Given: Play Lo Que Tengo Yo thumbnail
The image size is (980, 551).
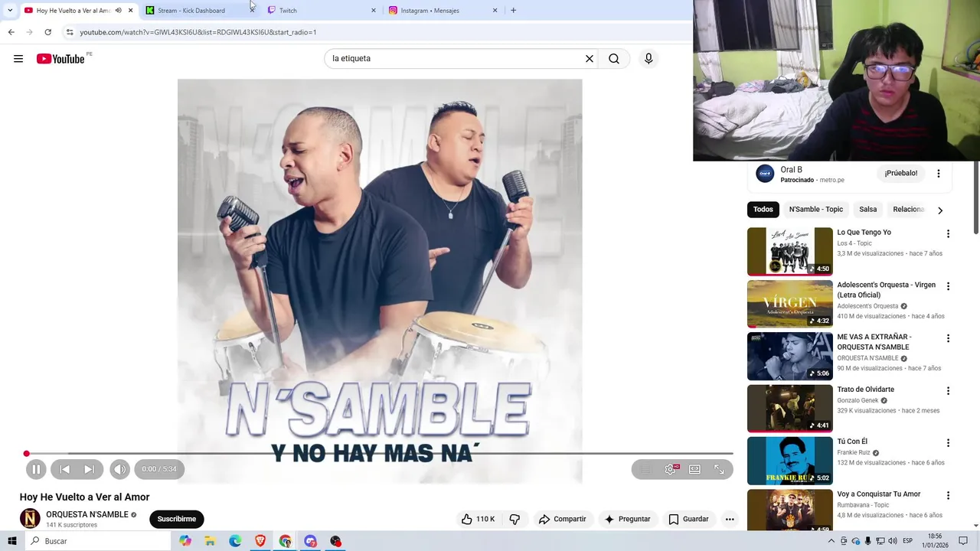Looking at the screenshot, I should [x=790, y=251].
